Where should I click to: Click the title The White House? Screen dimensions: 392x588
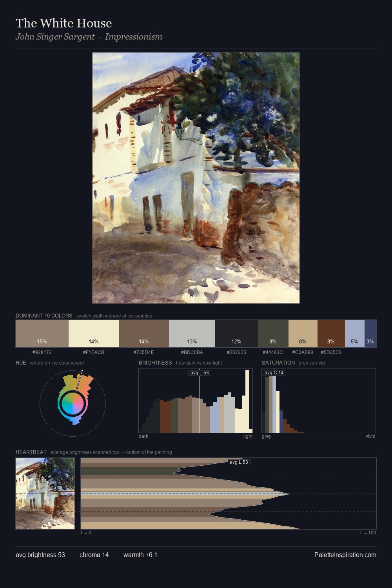(x=64, y=23)
